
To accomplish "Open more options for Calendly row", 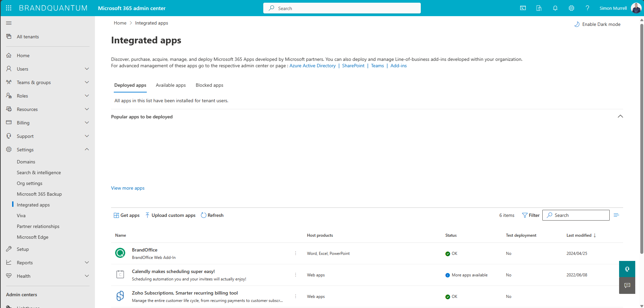I will (296, 275).
